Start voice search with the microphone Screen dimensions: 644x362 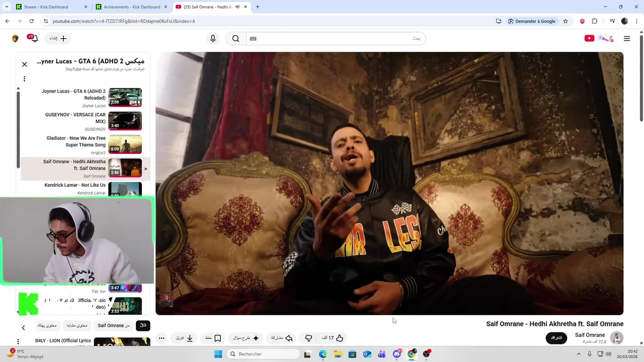[213, 39]
